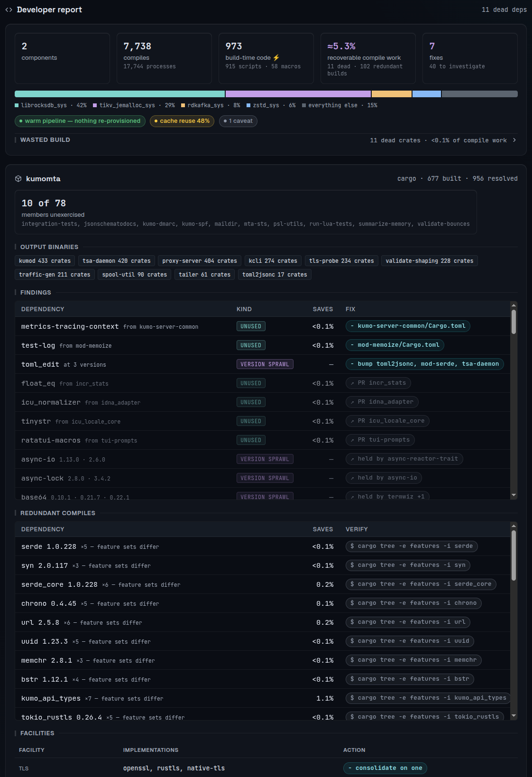This screenshot has height=777, width=532.
Task: Apply fix kumo-server-common/Cargo.toml
Action: 408,326
